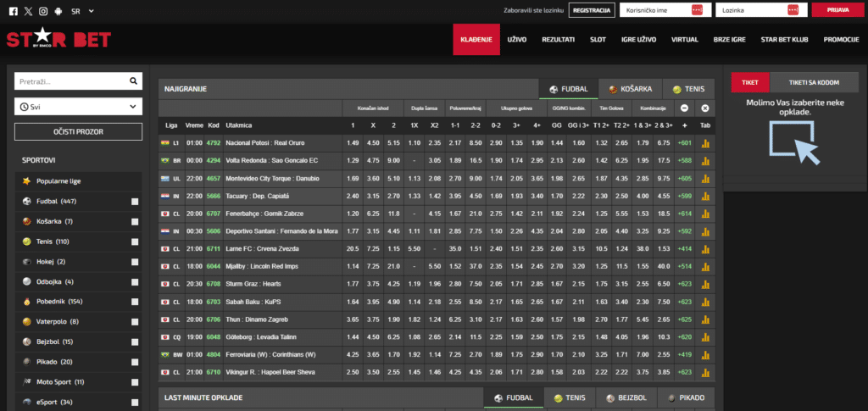Click the Pobednik medal sidebar icon

26,302
